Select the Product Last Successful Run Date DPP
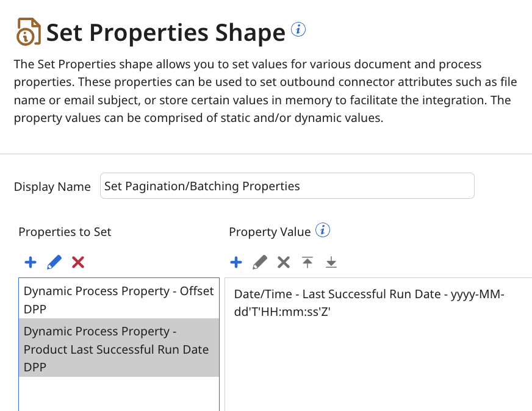 coord(119,349)
